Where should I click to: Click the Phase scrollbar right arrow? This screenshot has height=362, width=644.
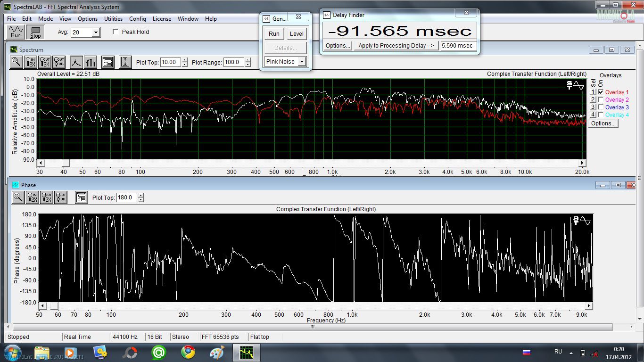click(589, 306)
